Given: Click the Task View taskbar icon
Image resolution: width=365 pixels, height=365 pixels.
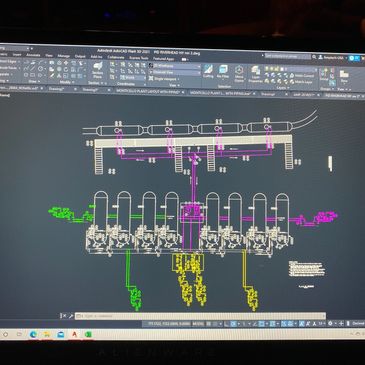Looking at the screenshot, I should [x=19, y=334].
